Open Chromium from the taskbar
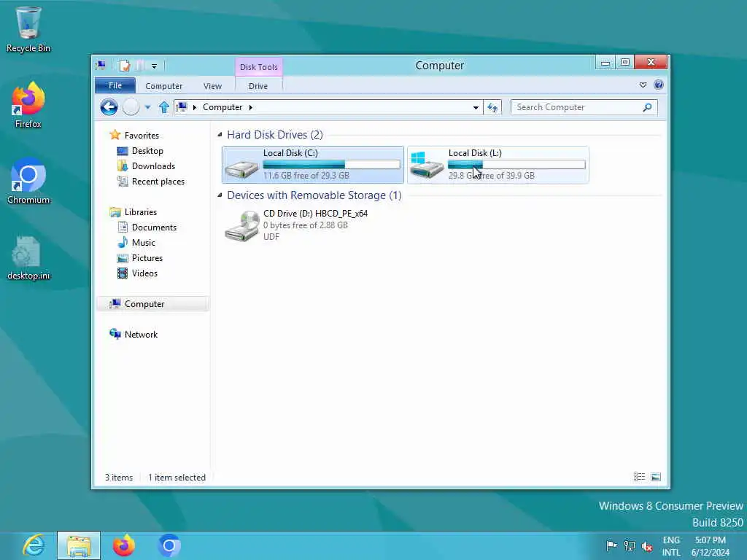 click(x=169, y=545)
